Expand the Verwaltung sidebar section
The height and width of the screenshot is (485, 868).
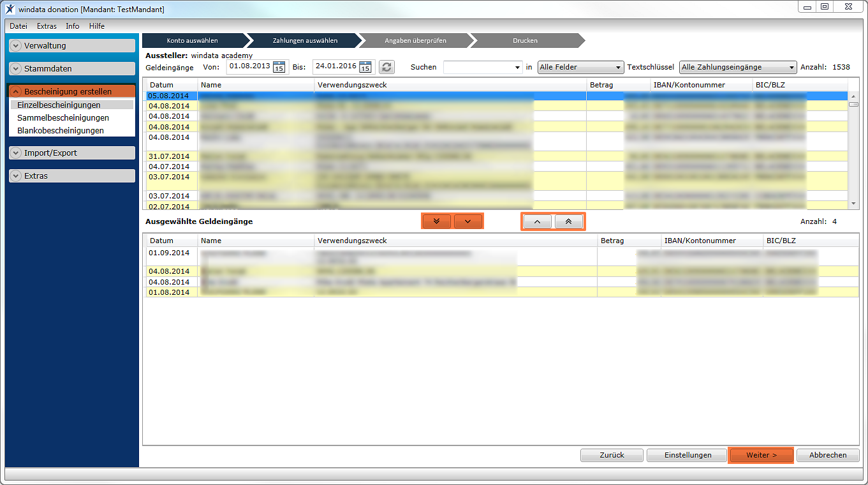(72, 45)
